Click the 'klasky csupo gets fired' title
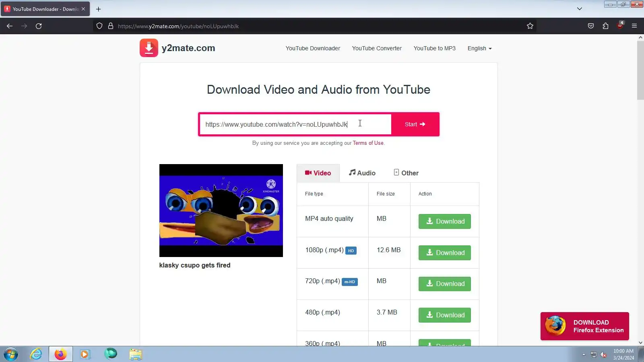Viewport: 644px width, 362px height. (195, 265)
